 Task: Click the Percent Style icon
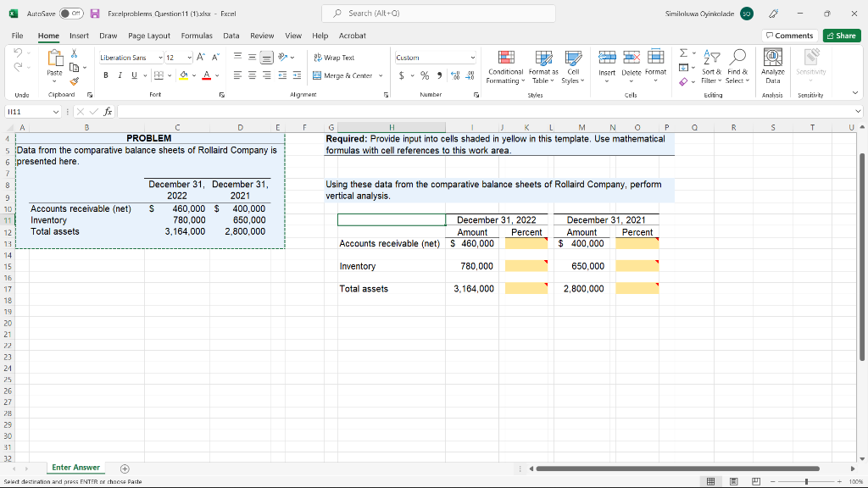425,75
